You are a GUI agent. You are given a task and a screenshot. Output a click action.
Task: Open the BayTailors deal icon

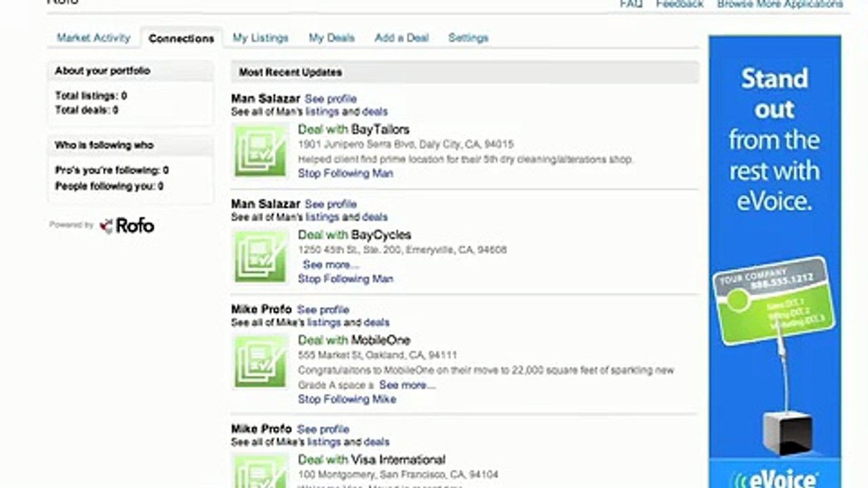click(x=261, y=150)
